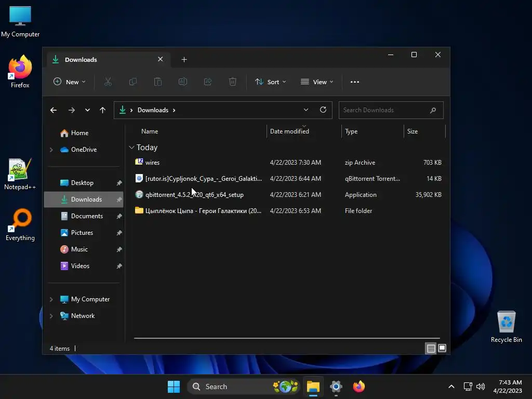Image resolution: width=532 pixels, height=399 pixels.
Task: Go up one folder level arrow
Action: (102, 110)
